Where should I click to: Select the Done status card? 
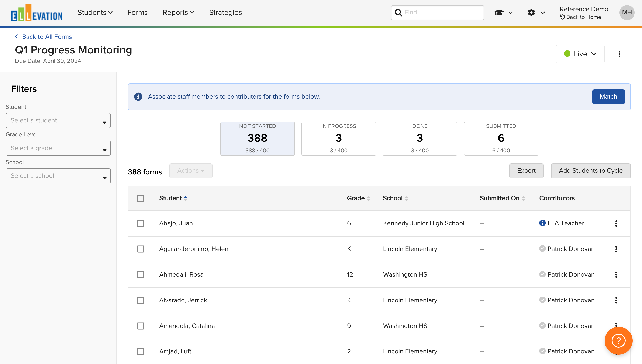[420, 139]
